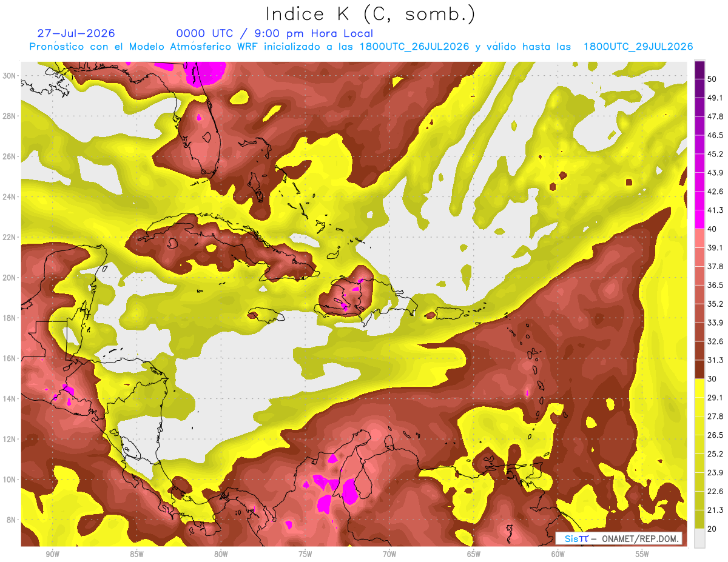
Task: Click the latitude axis label '10N'
Action: tap(9, 480)
